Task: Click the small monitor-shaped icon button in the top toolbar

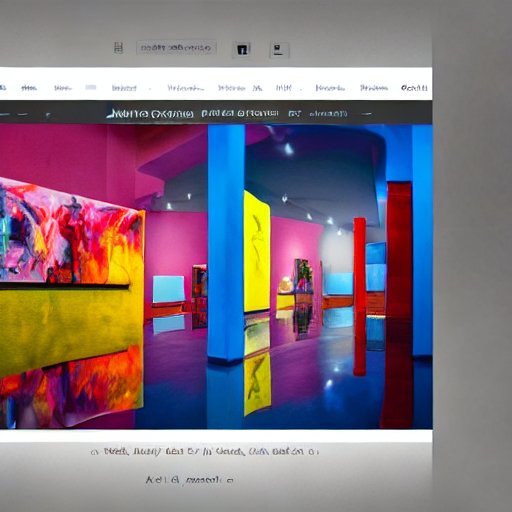Action: click(279, 50)
